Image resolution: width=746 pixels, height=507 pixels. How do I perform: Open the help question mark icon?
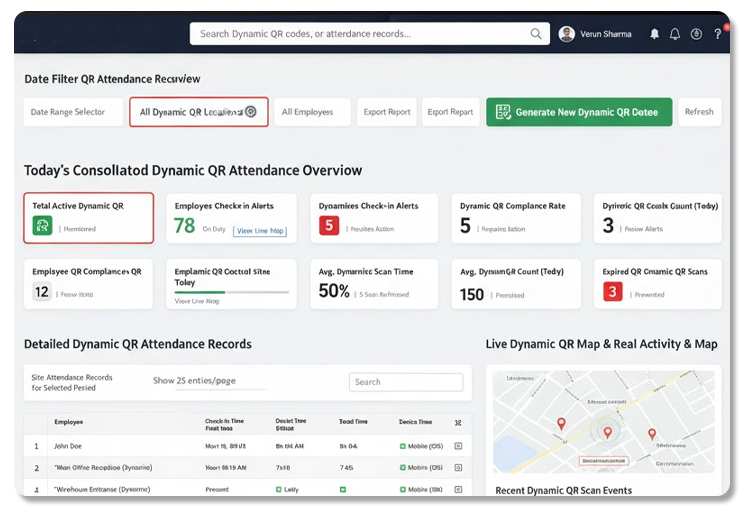[717, 34]
